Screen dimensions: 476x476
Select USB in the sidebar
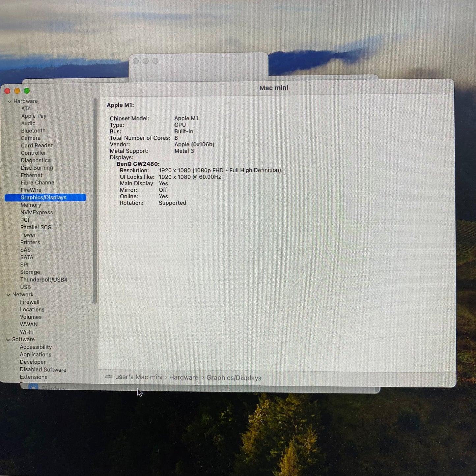[25, 287]
